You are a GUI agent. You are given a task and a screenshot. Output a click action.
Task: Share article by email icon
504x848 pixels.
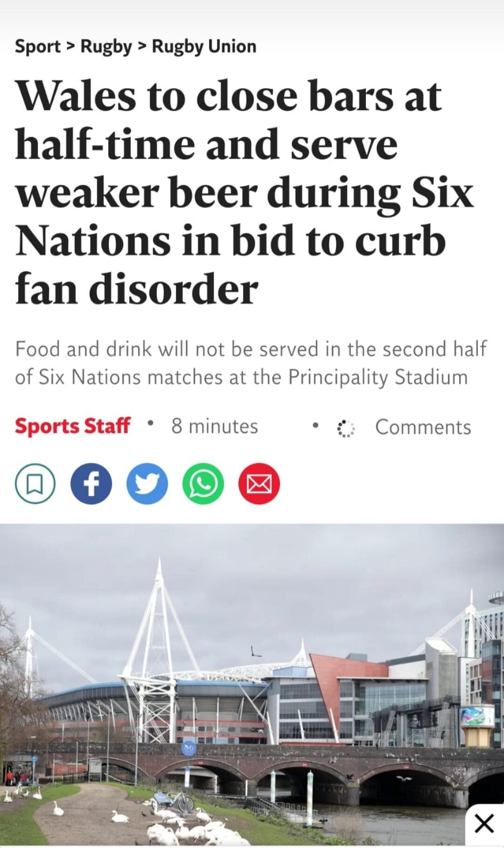pyautogui.click(x=259, y=483)
